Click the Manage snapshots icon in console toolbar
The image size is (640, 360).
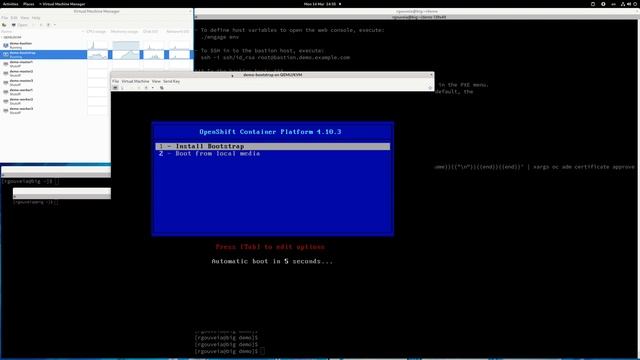(x=162, y=88)
